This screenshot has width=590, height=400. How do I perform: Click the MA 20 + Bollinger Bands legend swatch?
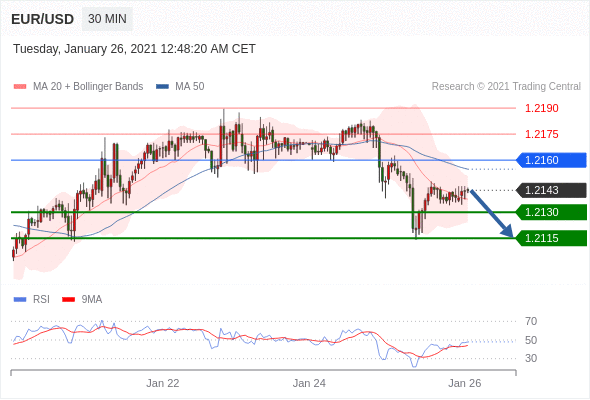20,87
